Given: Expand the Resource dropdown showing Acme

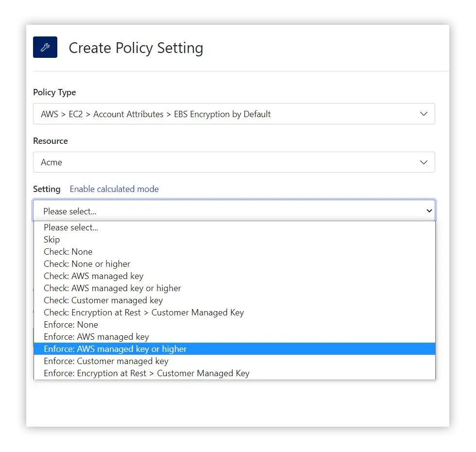Looking at the screenshot, I should coord(234,162).
